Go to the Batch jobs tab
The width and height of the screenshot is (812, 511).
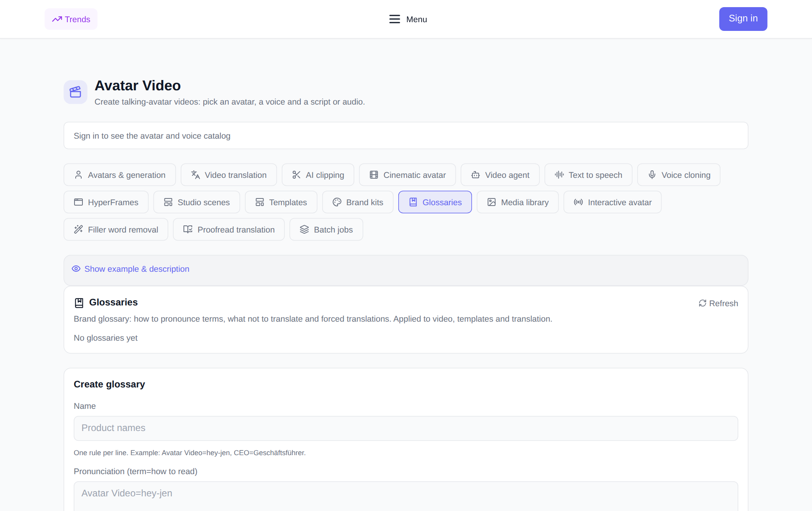(326, 229)
